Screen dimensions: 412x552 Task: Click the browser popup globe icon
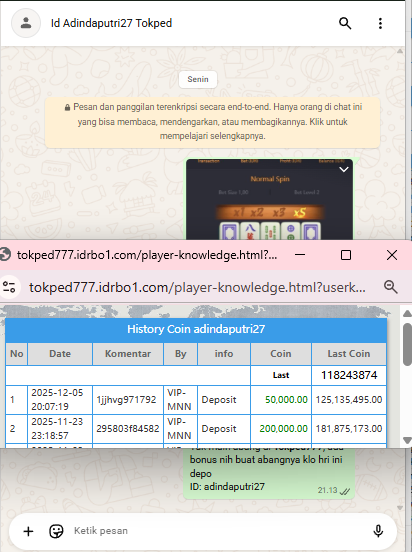tap(5, 255)
